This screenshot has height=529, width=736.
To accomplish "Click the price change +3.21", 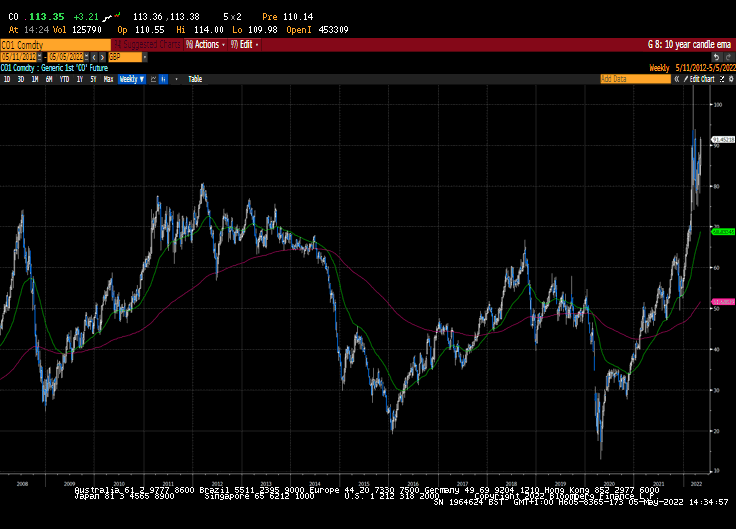I will pyautogui.click(x=86, y=17).
